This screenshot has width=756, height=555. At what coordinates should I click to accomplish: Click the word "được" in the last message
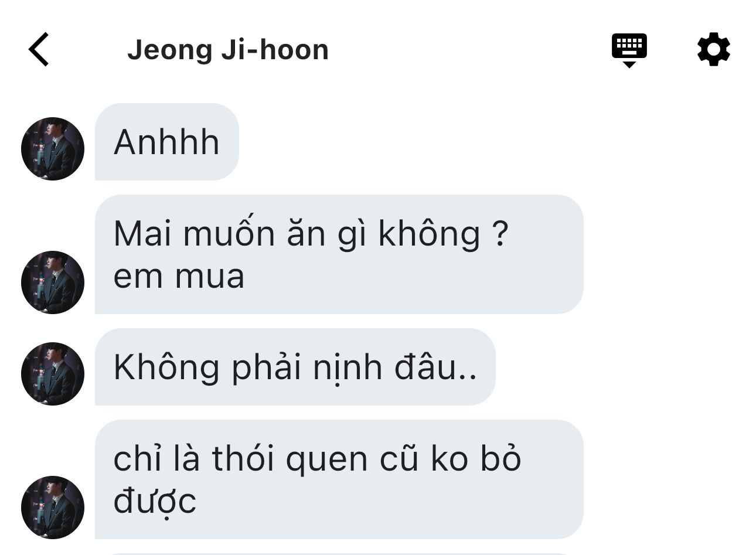pyautogui.click(x=155, y=502)
